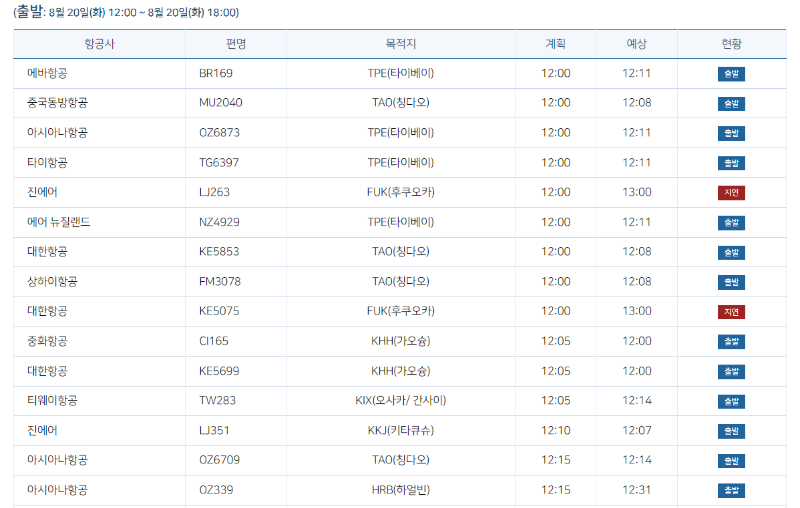
Task: Click planned time 12:05 for TW283
Action: [556, 401]
